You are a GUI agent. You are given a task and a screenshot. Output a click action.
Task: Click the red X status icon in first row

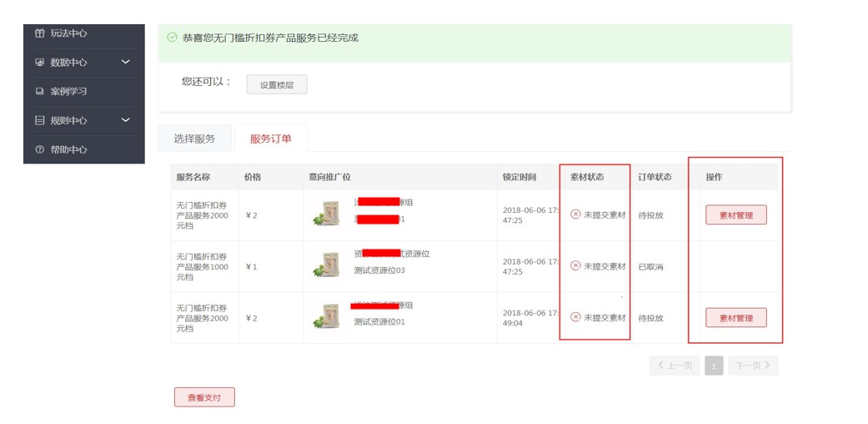575,215
